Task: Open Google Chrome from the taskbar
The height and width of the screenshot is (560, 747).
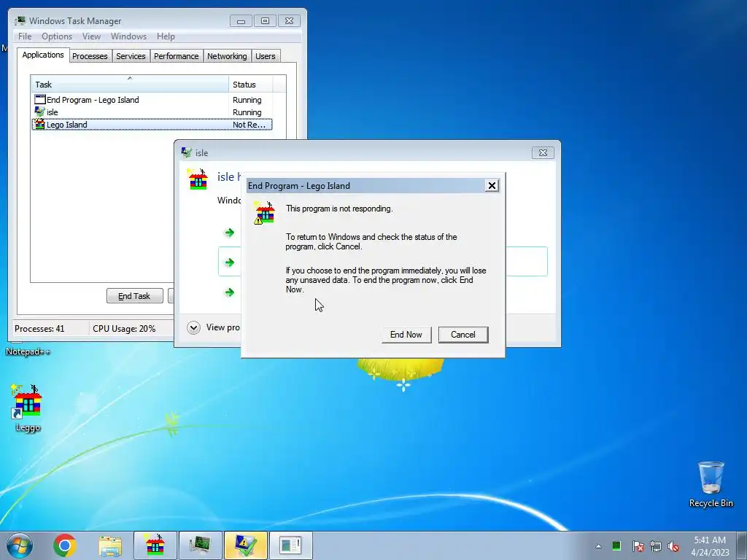Action: click(65, 545)
